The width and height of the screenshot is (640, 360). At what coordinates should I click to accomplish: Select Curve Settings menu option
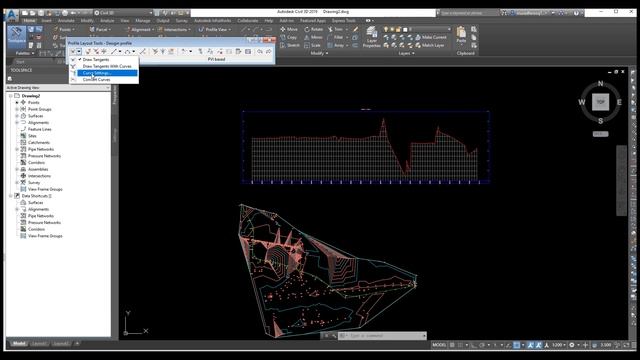pos(104,73)
